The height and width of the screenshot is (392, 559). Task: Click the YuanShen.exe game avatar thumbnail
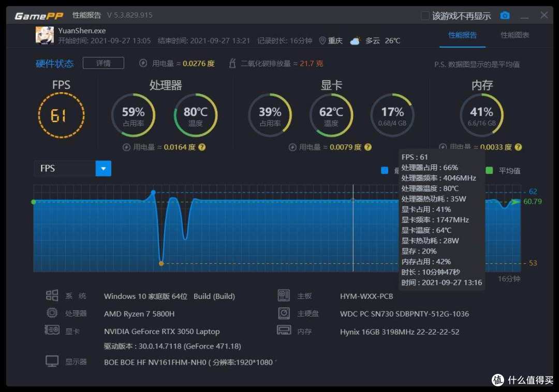45,35
